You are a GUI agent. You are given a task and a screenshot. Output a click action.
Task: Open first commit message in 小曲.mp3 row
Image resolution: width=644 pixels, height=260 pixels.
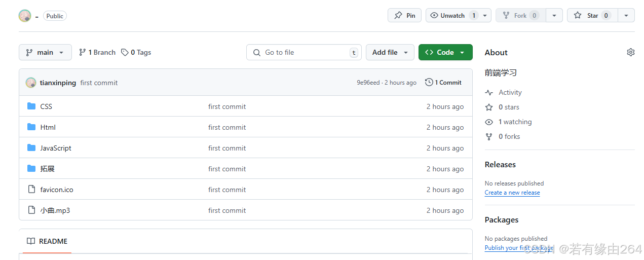click(x=227, y=210)
